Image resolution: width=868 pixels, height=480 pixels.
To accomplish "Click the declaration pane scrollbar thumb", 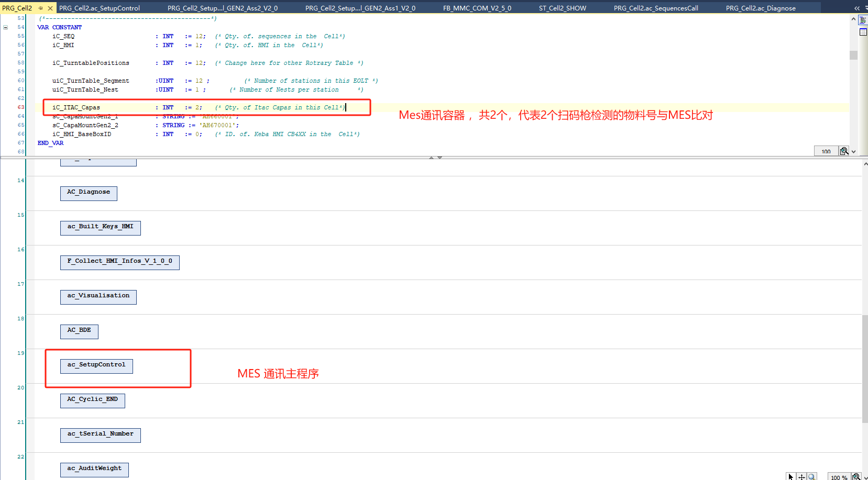I will [853, 55].
